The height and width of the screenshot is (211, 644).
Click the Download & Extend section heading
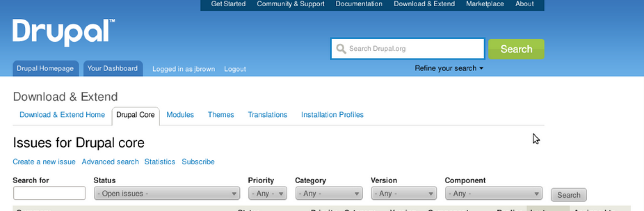65,97
